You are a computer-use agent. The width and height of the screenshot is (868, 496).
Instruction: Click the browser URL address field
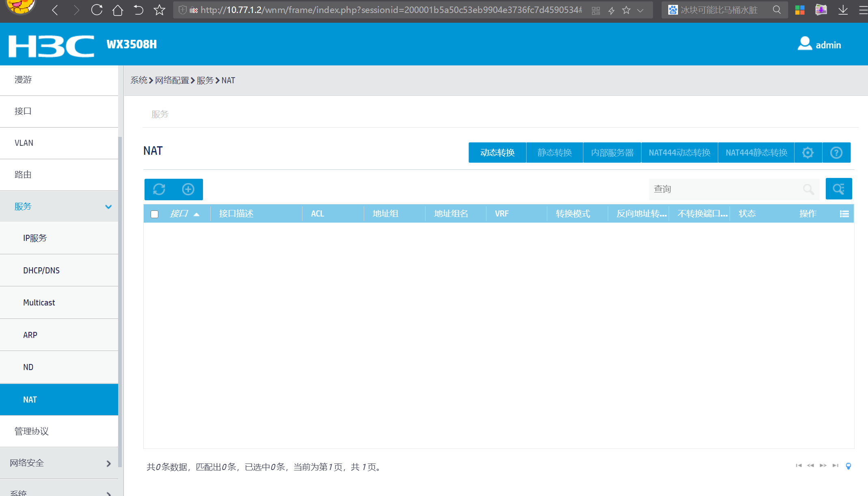coord(391,10)
